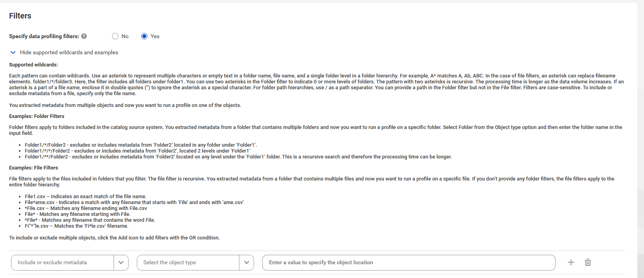Viewport: 644px width, 278px height.
Task: Click the Filters section heading
Action: point(20,16)
